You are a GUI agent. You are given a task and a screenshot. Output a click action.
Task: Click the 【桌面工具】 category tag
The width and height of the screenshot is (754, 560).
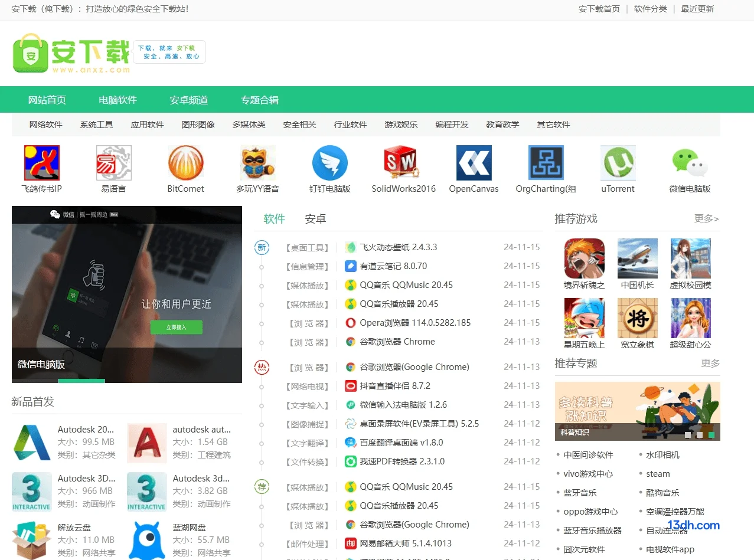306,248
